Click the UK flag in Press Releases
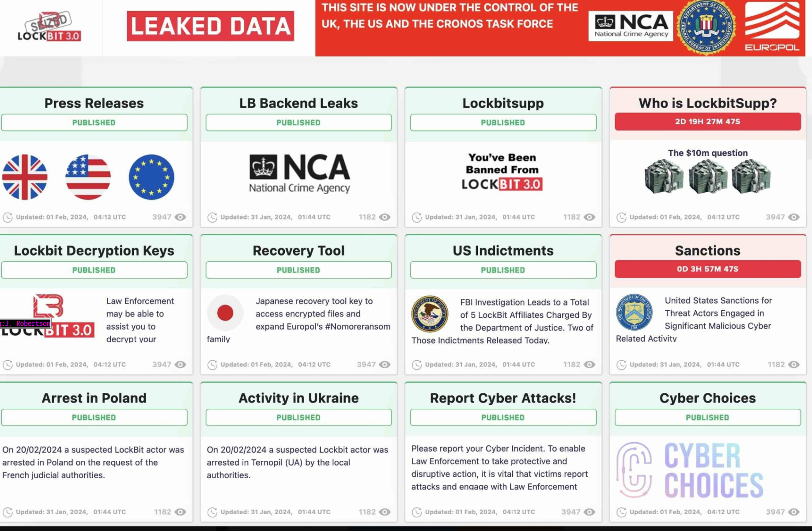This screenshot has width=812, height=531. [x=25, y=177]
